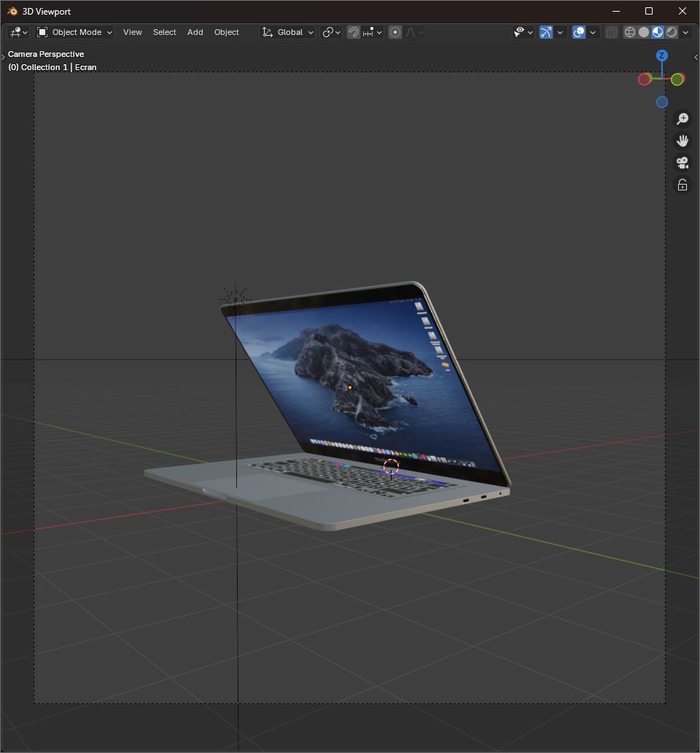Open the Object Mode dropdown

(x=74, y=32)
